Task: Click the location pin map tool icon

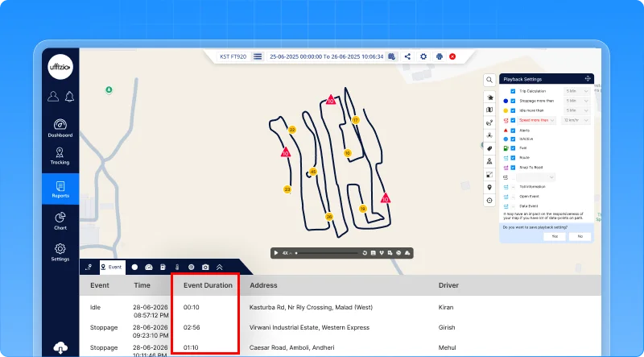Action: point(489,188)
